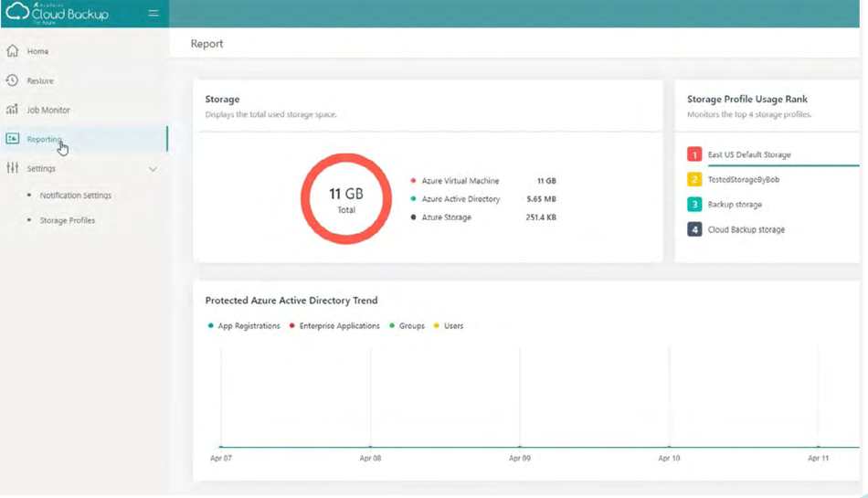Open the Restore page

(40, 80)
